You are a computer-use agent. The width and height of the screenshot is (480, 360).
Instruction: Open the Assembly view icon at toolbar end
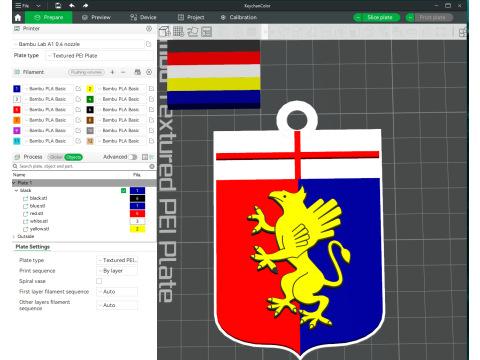tap(463, 32)
